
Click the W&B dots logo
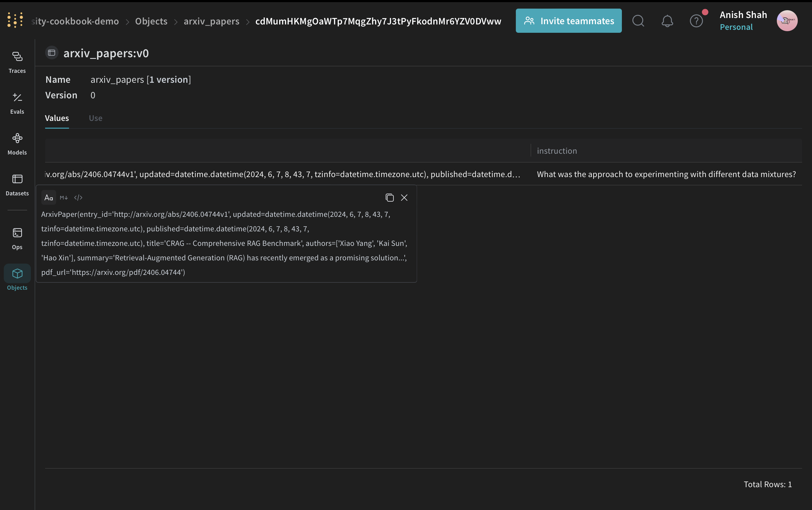[14, 20]
